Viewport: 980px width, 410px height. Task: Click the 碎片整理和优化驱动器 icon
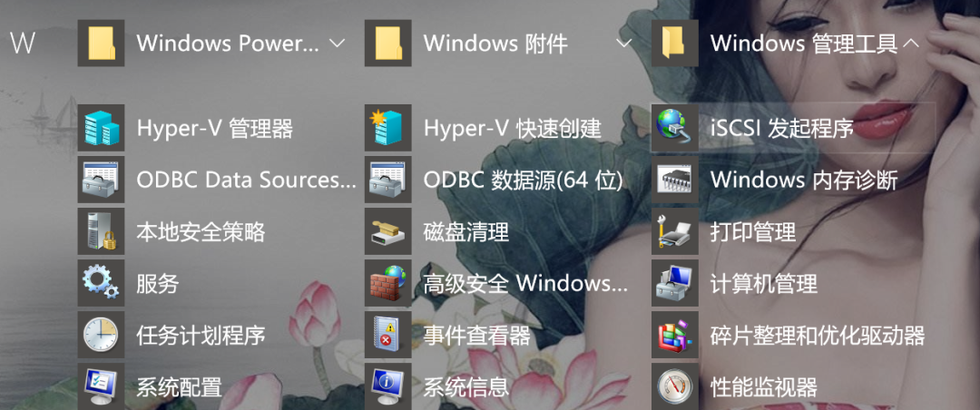[675, 336]
